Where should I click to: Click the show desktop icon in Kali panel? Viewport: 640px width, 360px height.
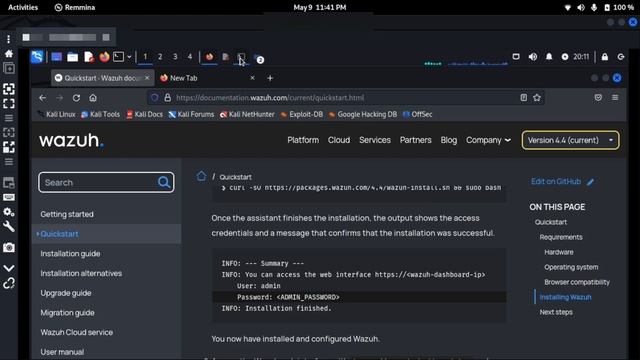click(57, 57)
